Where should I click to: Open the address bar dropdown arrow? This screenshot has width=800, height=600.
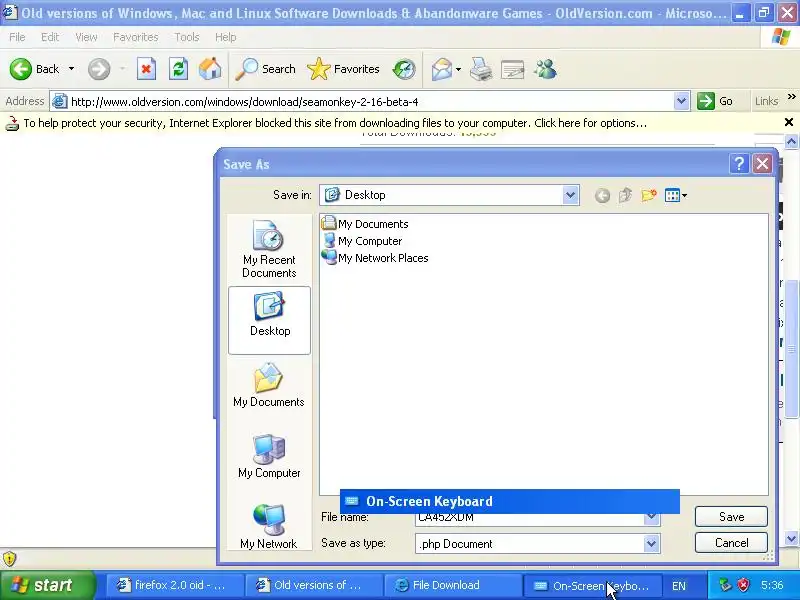(x=681, y=101)
